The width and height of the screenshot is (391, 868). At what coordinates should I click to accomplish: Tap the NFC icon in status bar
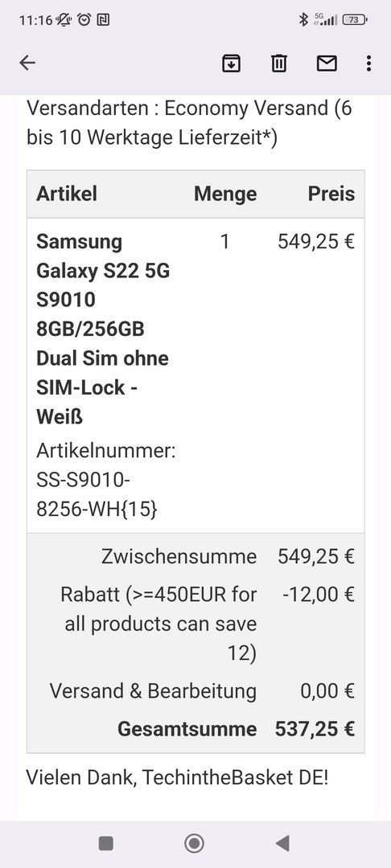tap(103, 20)
